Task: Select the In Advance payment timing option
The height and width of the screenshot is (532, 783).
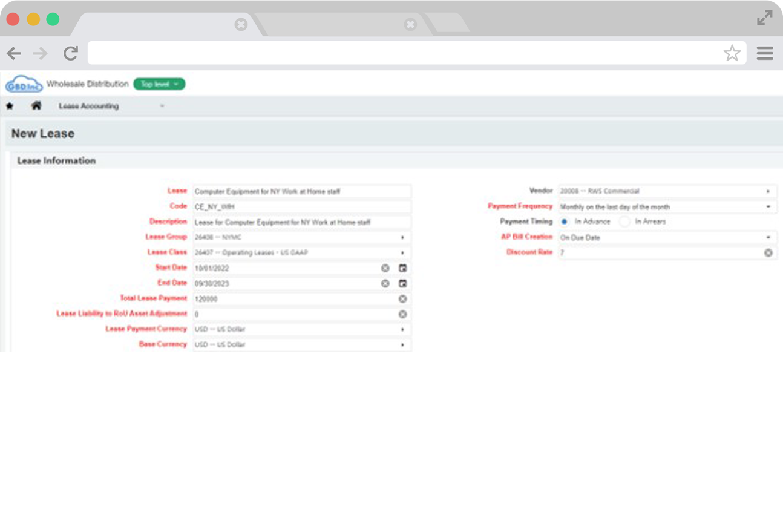Action: pyautogui.click(x=563, y=222)
